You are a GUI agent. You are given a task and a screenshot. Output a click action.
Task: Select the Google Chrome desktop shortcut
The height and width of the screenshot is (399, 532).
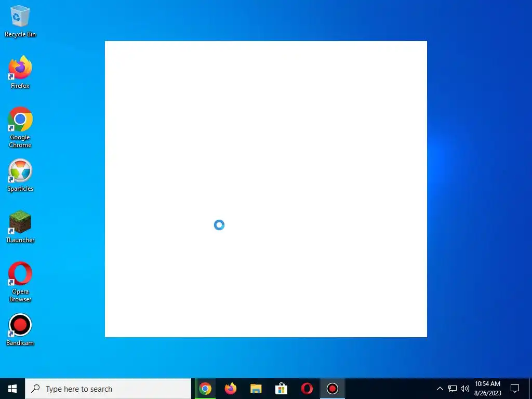click(x=20, y=128)
